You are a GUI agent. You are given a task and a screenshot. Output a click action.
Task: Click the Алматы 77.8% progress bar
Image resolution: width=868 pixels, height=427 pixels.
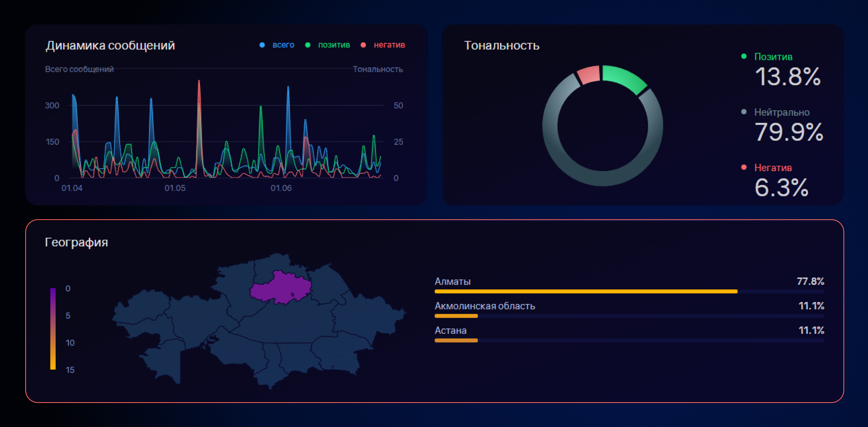point(629,291)
